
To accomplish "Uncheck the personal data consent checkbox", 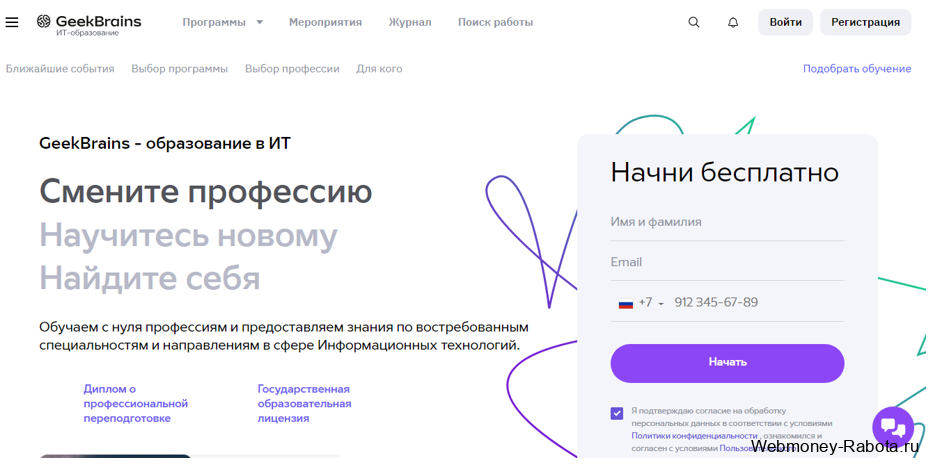I will coord(617,413).
